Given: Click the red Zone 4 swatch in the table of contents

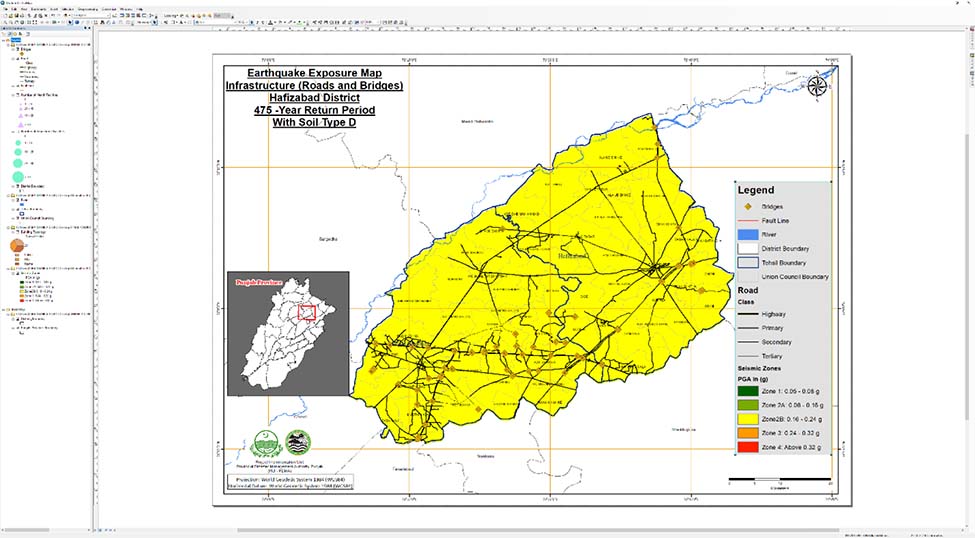Looking at the screenshot, I should click(22, 301).
